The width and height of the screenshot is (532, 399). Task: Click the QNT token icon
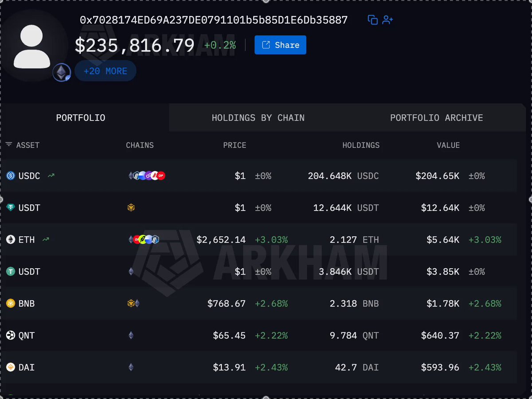click(11, 336)
